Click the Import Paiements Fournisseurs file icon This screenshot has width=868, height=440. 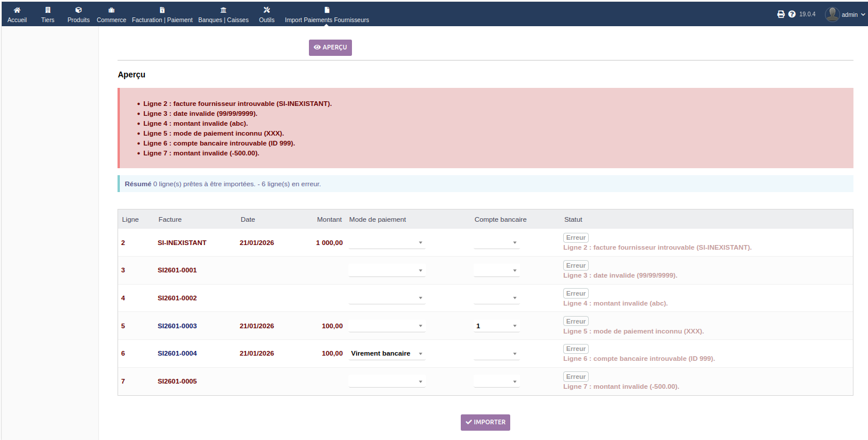click(x=326, y=10)
